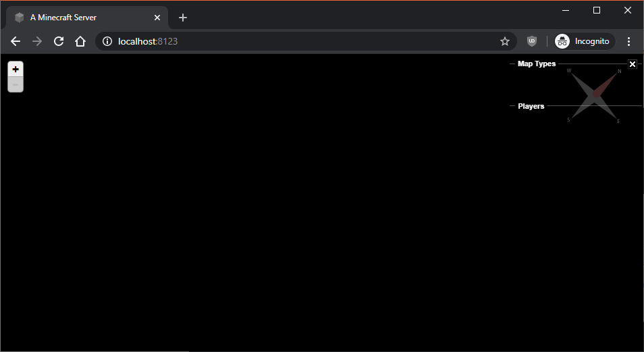Screen dimensions: 644x352
Task: Close the A Minecraft Server tab
Action: 157,18
